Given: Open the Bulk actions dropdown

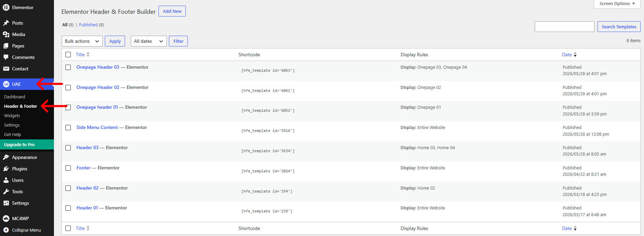Looking at the screenshot, I should (82, 41).
